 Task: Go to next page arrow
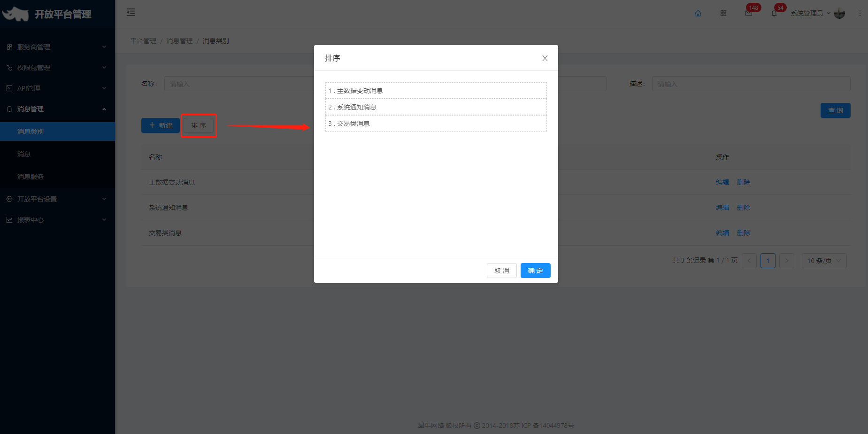(x=787, y=261)
